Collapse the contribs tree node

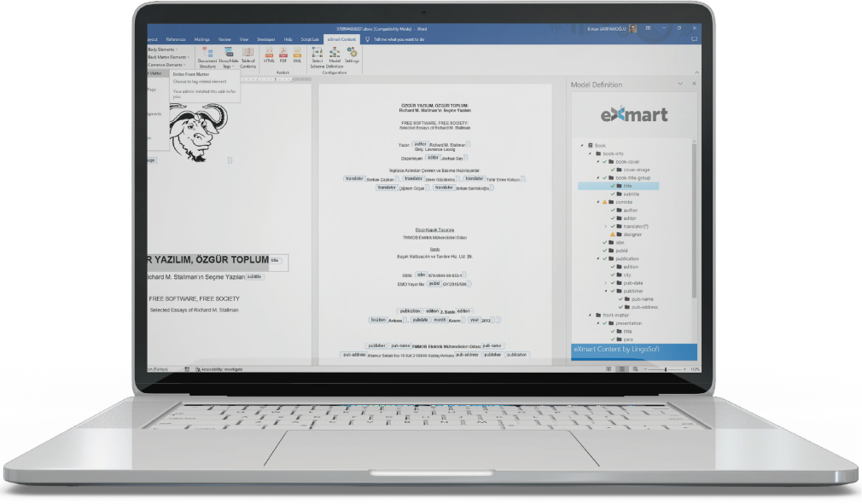coord(598,202)
